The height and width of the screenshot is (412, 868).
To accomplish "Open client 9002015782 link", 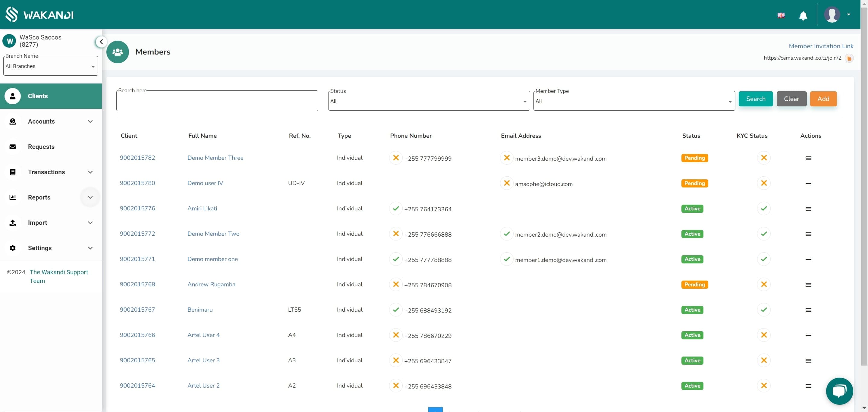I will point(137,158).
